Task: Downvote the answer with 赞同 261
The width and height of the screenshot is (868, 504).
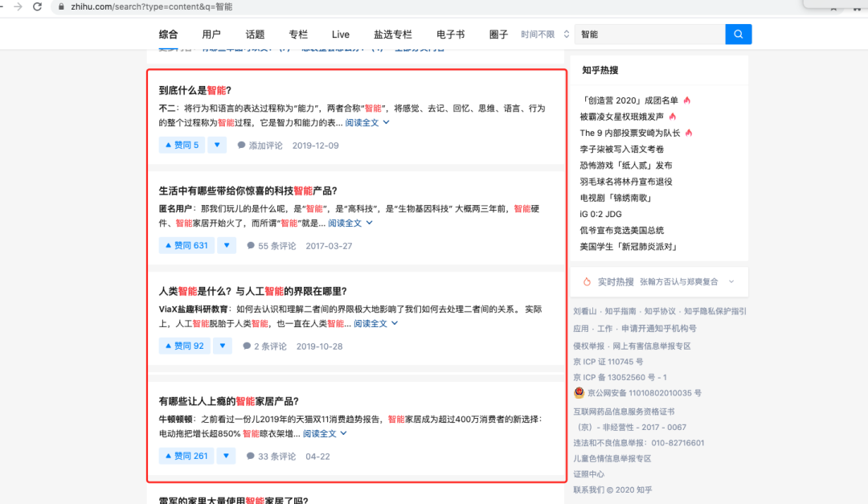Action: pyautogui.click(x=226, y=456)
